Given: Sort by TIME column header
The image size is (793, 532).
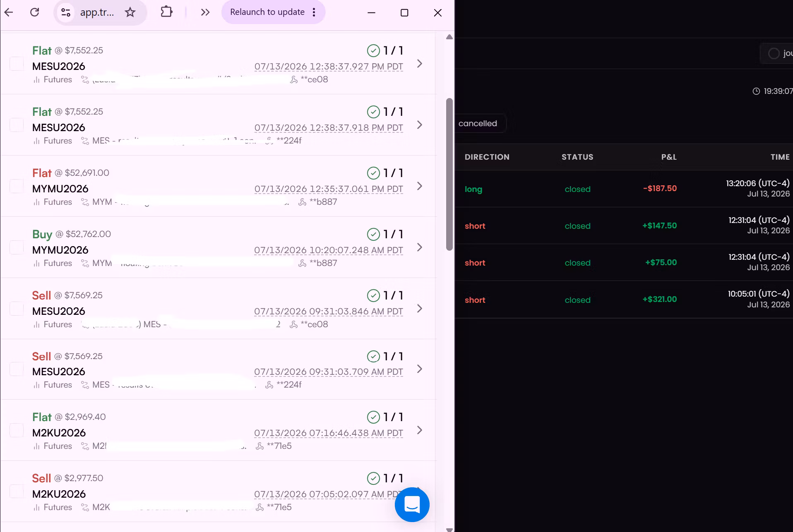Looking at the screenshot, I should click(x=780, y=157).
